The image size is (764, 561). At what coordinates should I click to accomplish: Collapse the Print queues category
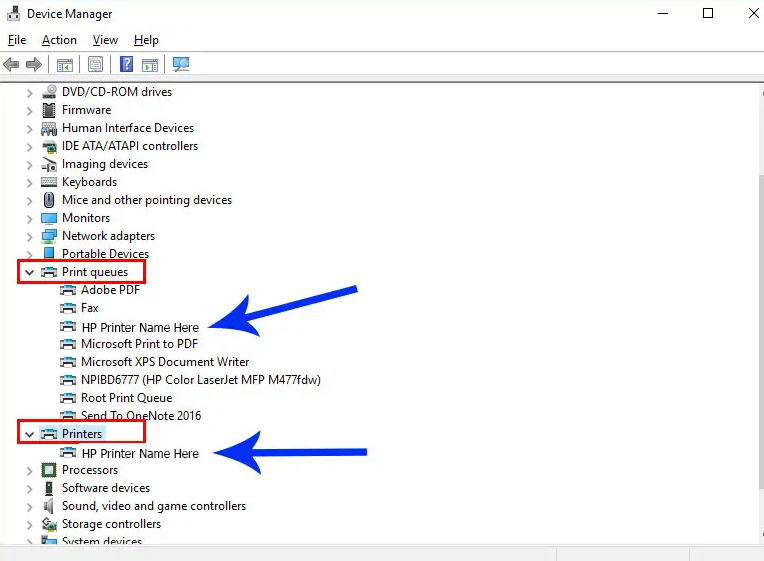pos(29,272)
